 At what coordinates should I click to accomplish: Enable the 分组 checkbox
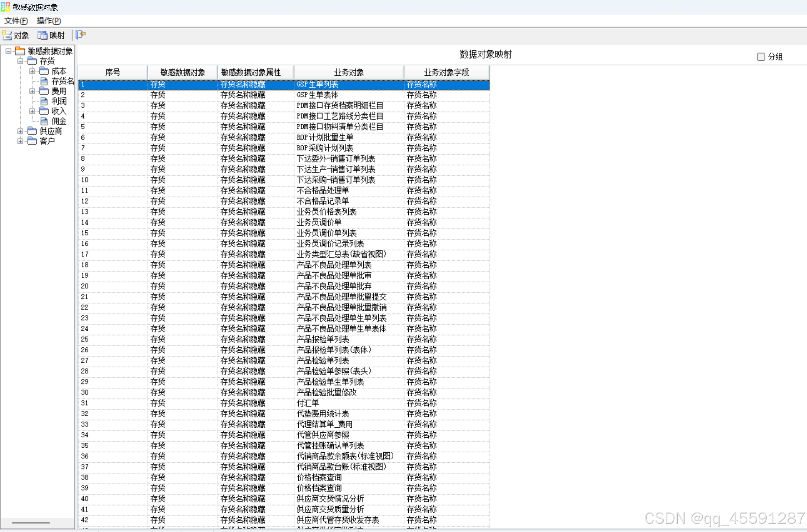click(761, 57)
